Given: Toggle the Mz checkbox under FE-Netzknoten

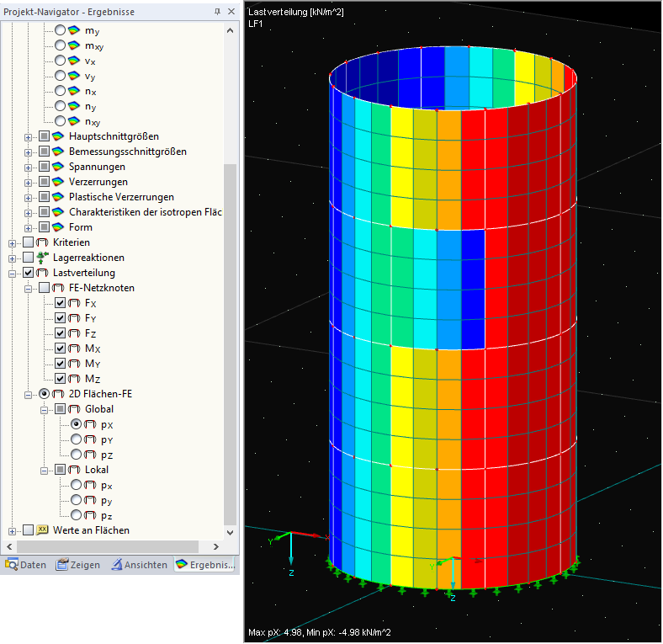Looking at the screenshot, I should [x=60, y=379].
